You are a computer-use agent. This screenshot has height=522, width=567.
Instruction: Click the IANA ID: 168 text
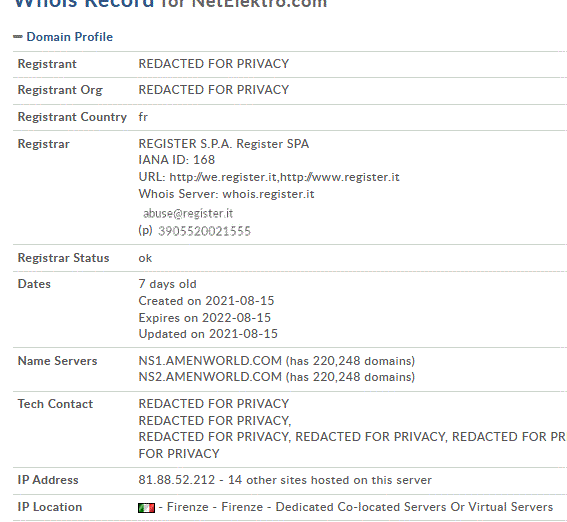(177, 160)
